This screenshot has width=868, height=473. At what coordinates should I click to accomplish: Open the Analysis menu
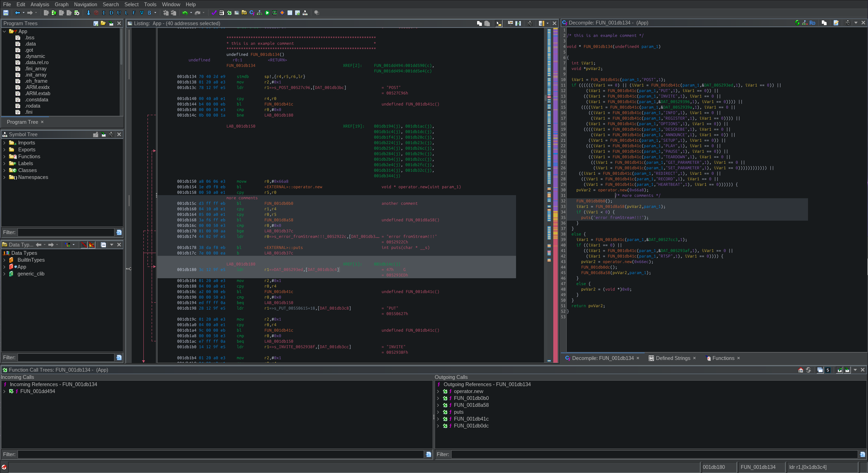point(40,4)
